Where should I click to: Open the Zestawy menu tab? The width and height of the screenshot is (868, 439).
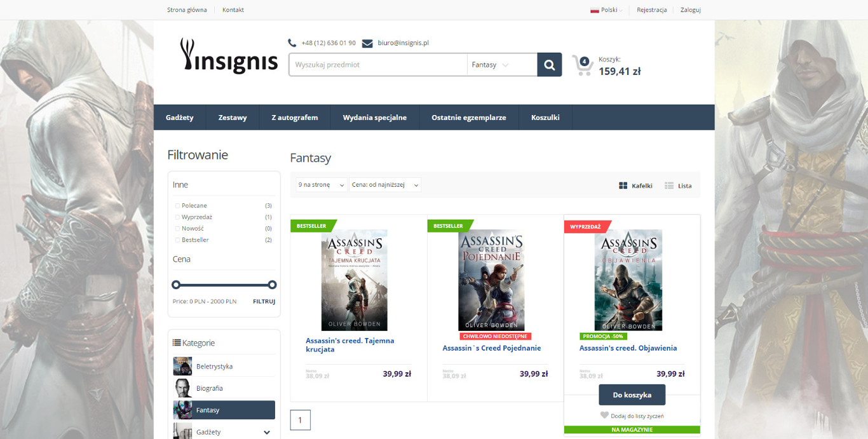coord(233,118)
